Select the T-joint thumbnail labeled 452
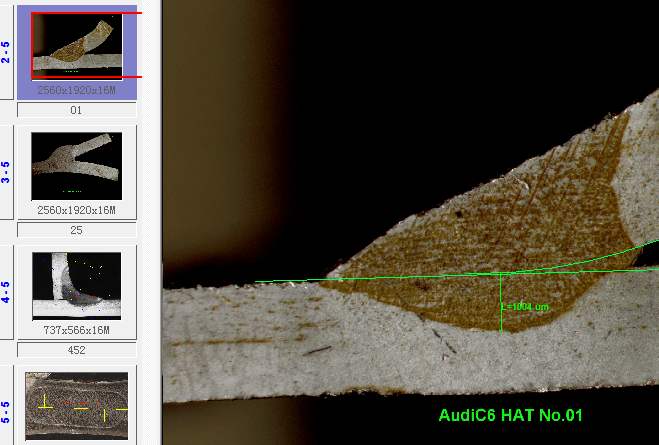The height and width of the screenshot is (445, 659). click(x=76, y=285)
